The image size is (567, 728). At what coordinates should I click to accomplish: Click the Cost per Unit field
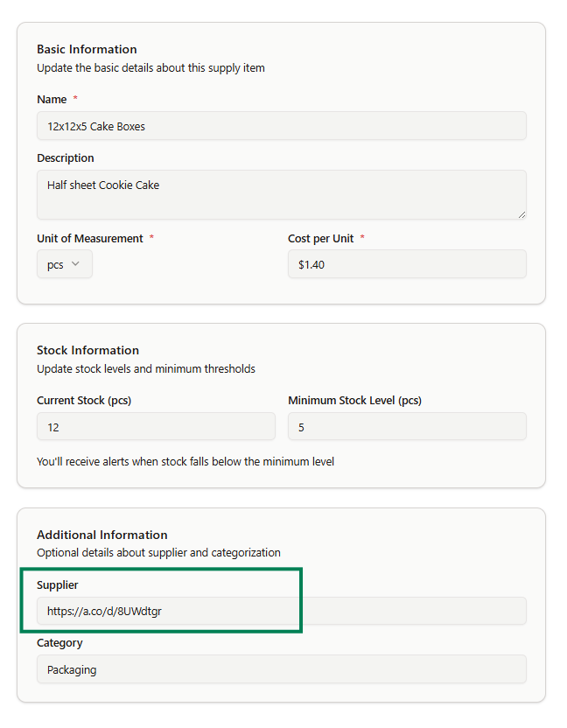point(407,264)
